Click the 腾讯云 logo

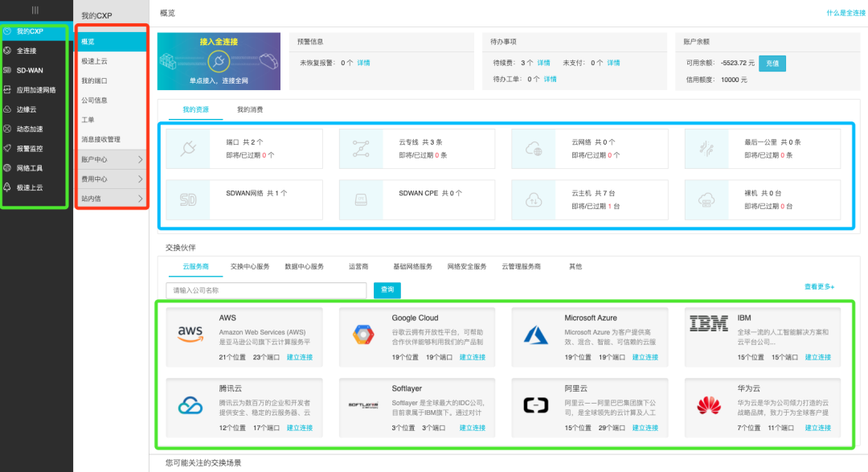tap(190, 405)
